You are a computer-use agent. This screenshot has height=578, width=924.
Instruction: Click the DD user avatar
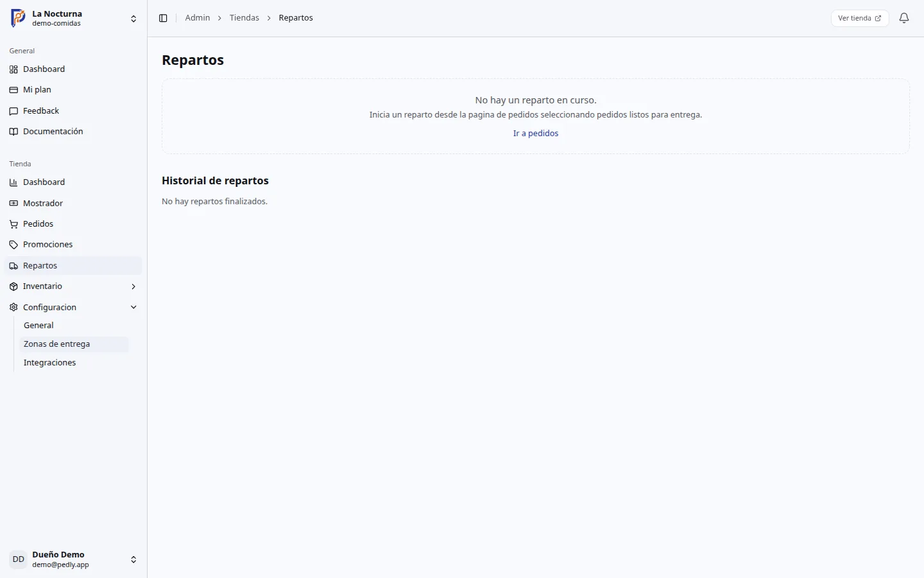click(19, 559)
